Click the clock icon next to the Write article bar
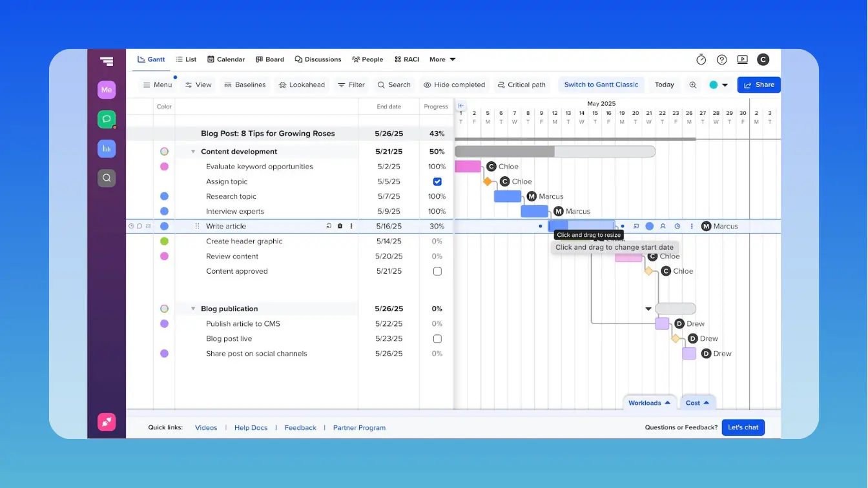Viewport: 868px width, 488px height. (x=677, y=226)
